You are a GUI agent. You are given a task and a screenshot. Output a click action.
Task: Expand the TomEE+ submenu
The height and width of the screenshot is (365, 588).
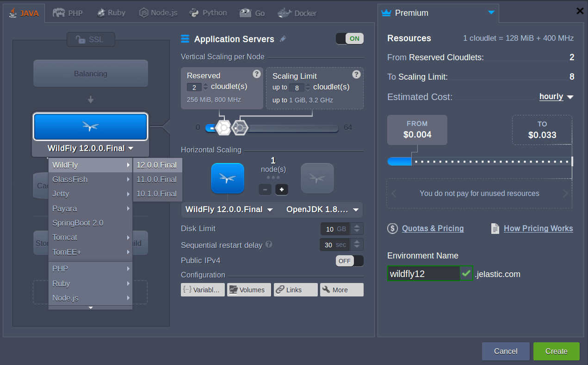91,252
